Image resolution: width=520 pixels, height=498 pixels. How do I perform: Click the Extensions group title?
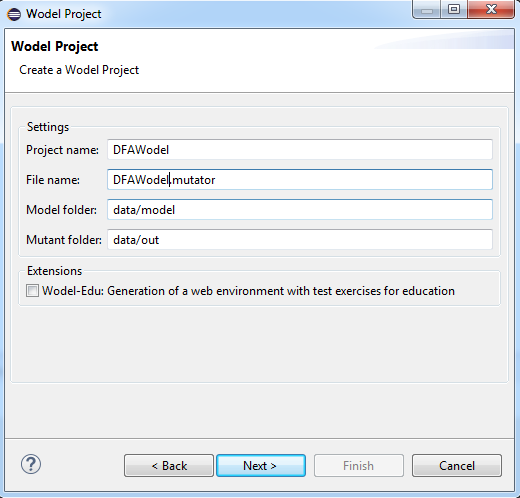coord(54,271)
